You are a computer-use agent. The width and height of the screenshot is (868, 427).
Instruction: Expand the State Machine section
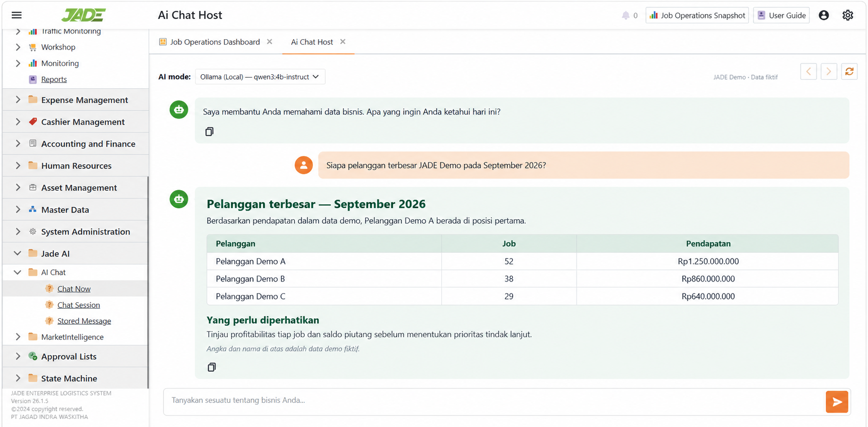tap(18, 378)
